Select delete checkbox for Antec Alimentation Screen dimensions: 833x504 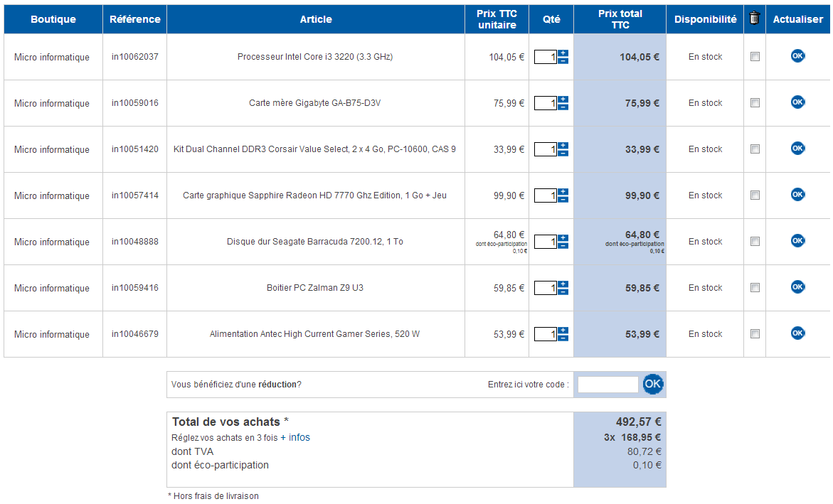pos(755,333)
